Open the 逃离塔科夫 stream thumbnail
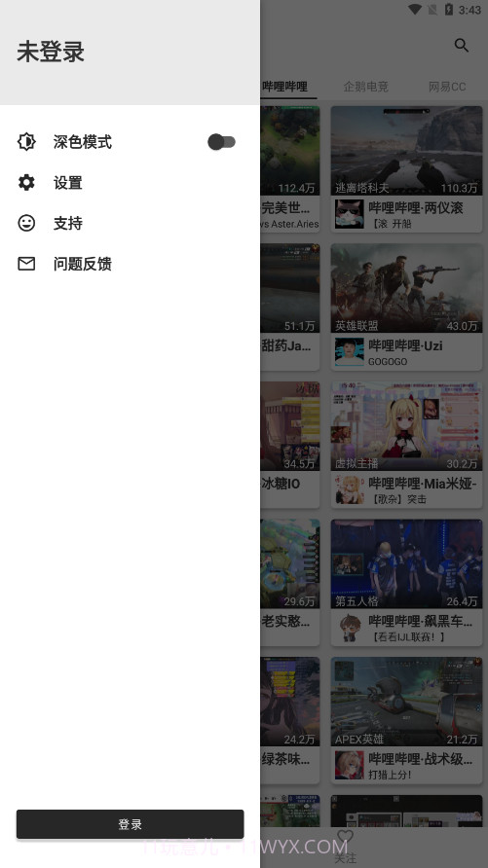Image resolution: width=488 pixels, height=868 pixels. tap(406, 151)
